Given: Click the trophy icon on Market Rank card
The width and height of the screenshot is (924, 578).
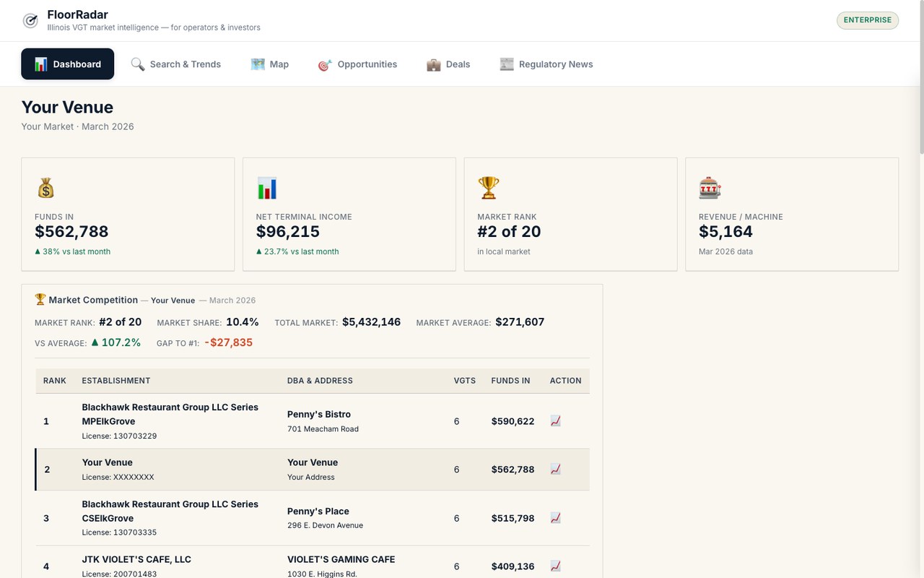Looking at the screenshot, I should 489,189.
